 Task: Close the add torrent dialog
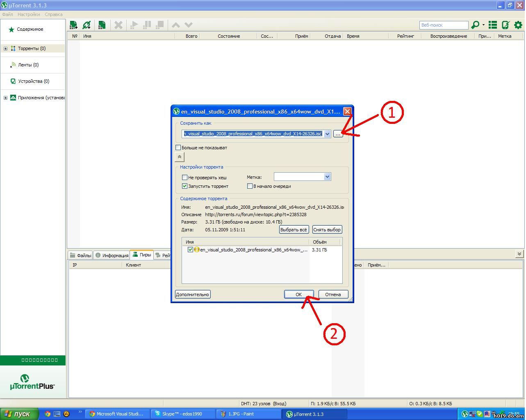click(347, 111)
